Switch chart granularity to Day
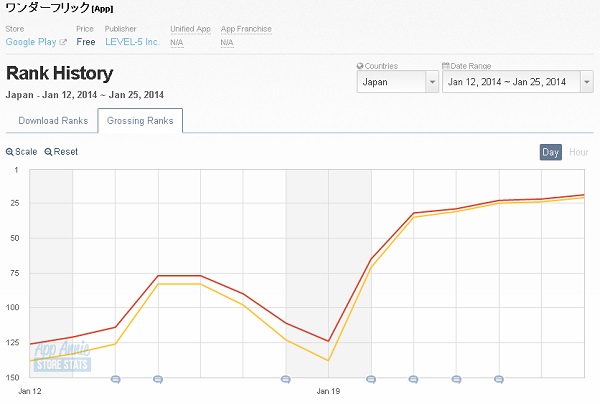Screen dimensions: 600x404 click(x=551, y=152)
